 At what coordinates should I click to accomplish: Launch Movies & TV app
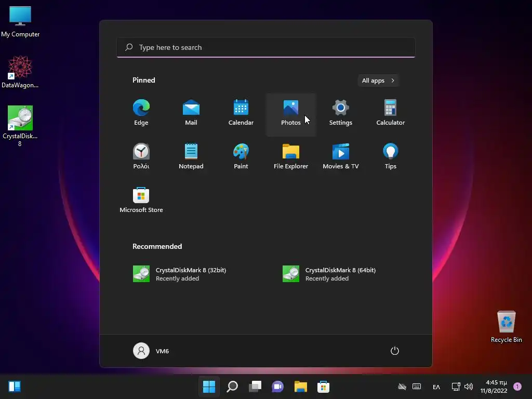341,156
